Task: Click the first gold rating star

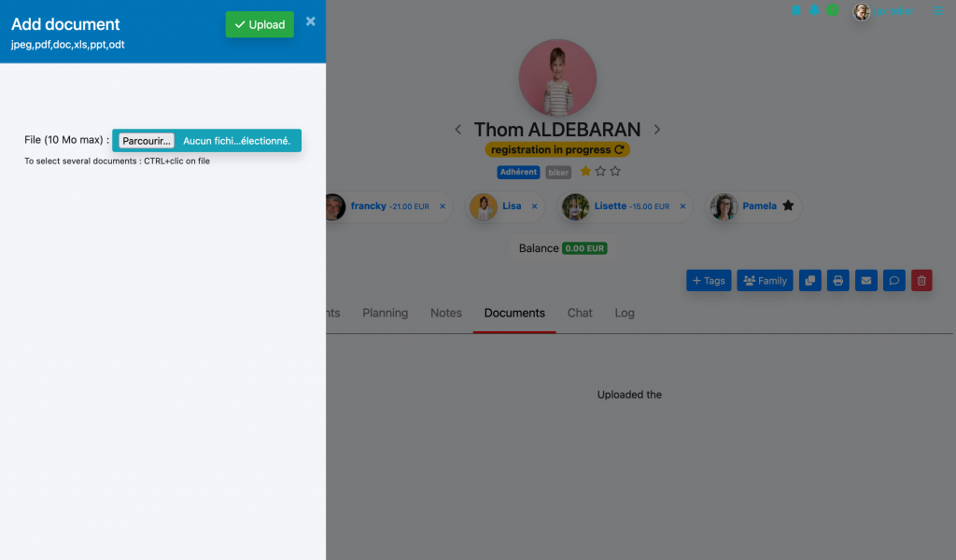Action: coord(585,171)
